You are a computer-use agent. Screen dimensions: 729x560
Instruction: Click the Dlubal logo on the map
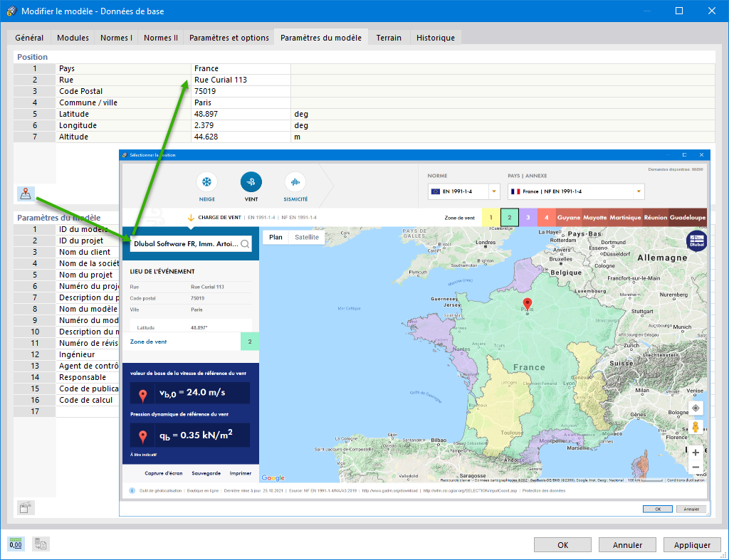click(x=696, y=241)
